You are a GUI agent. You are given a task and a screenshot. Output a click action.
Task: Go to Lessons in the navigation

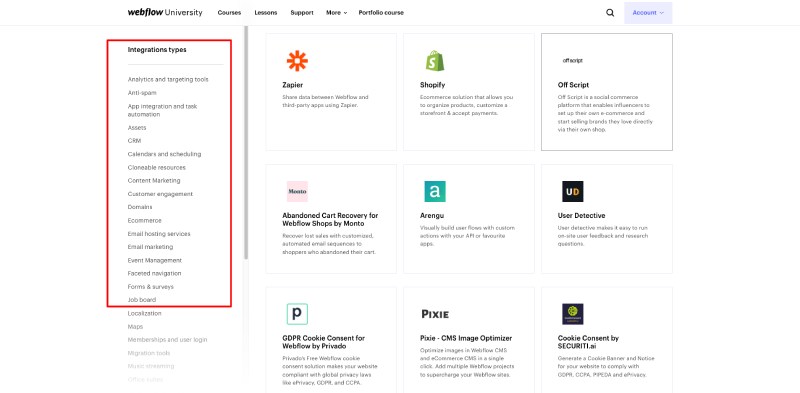point(266,13)
